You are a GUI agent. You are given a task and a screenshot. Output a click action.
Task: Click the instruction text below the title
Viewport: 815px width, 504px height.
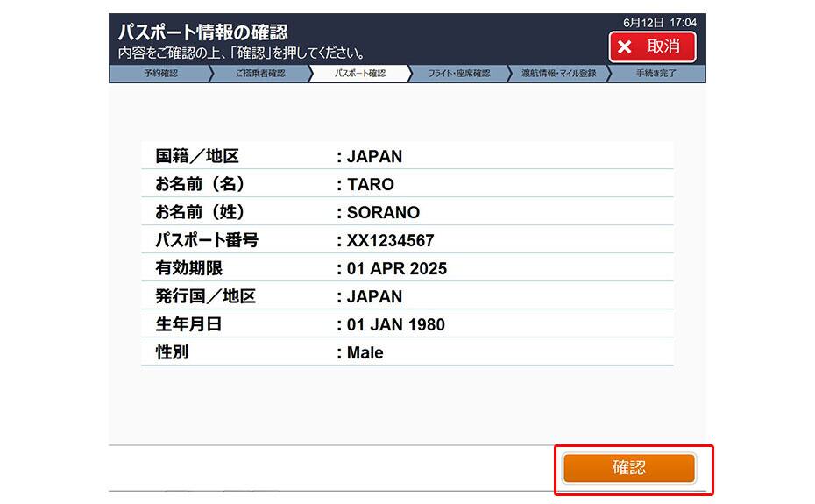tap(242, 53)
